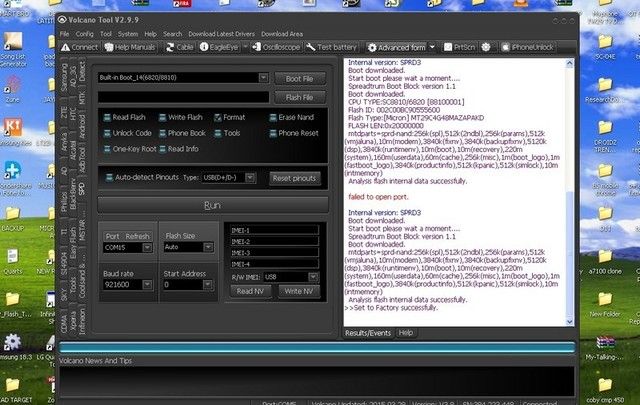The width and height of the screenshot is (640, 405).
Task: Select the MTK vertical tab
Action: click(x=82, y=98)
